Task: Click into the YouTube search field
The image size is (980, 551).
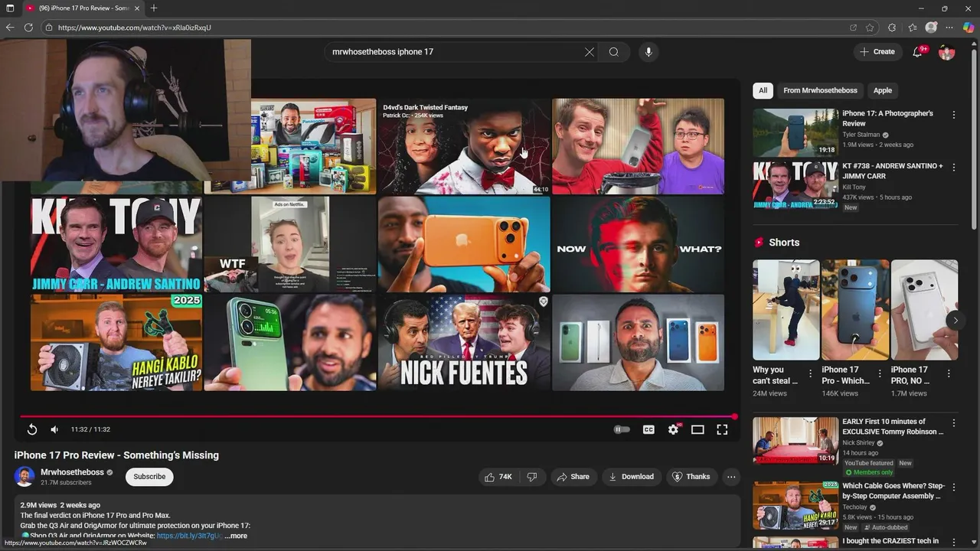Action: (455, 52)
